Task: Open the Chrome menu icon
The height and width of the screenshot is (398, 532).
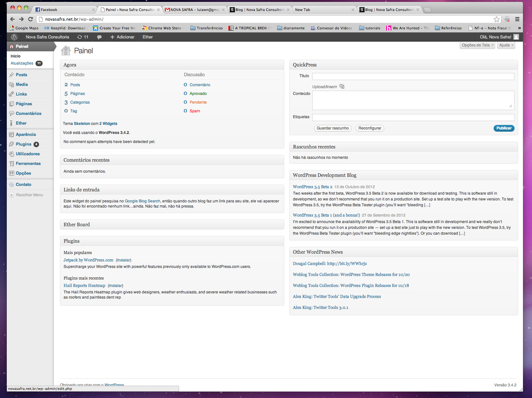Action: pyautogui.click(x=517, y=19)
